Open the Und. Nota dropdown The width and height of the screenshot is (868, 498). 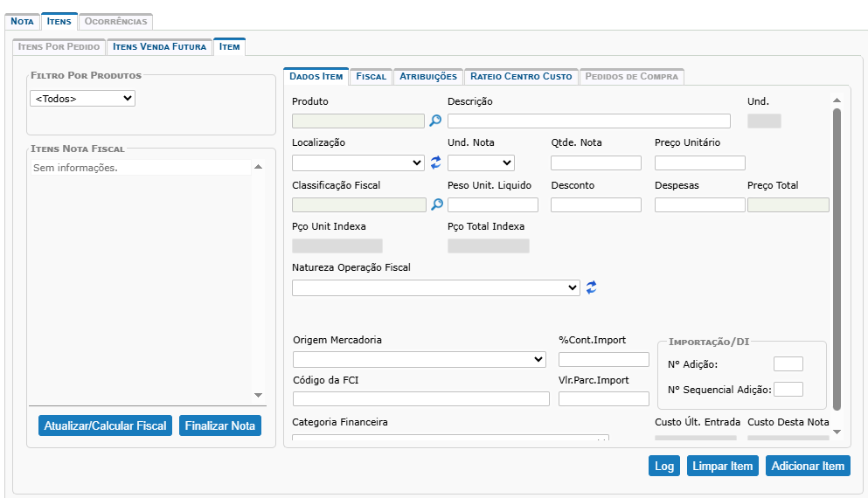click(481, 163)
